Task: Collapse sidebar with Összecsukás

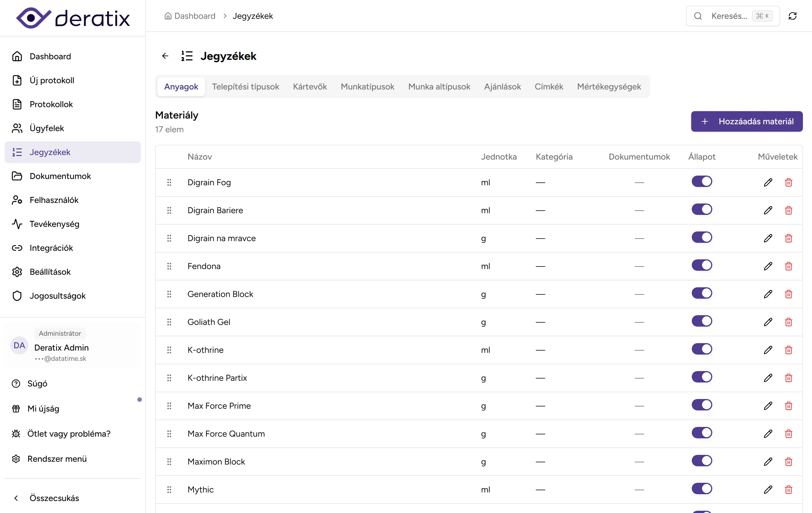Action: pos(54,498)
